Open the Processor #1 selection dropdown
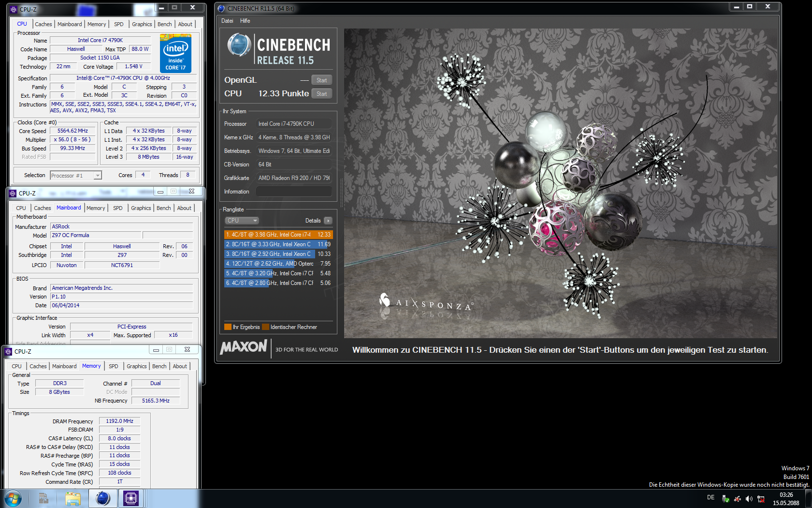 pyautogui.click(x=76, y=176)
